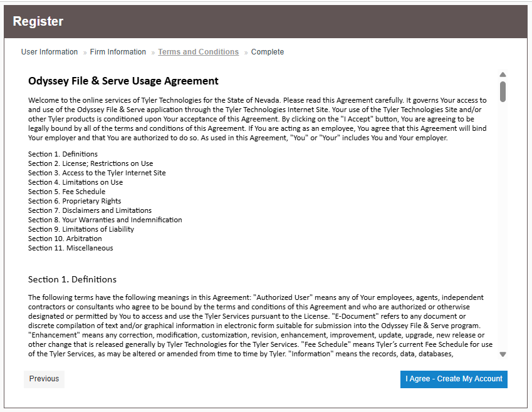Go to User Information step
Image resolution: width=532 pixels, height=412 pixels.
[50, 52]
